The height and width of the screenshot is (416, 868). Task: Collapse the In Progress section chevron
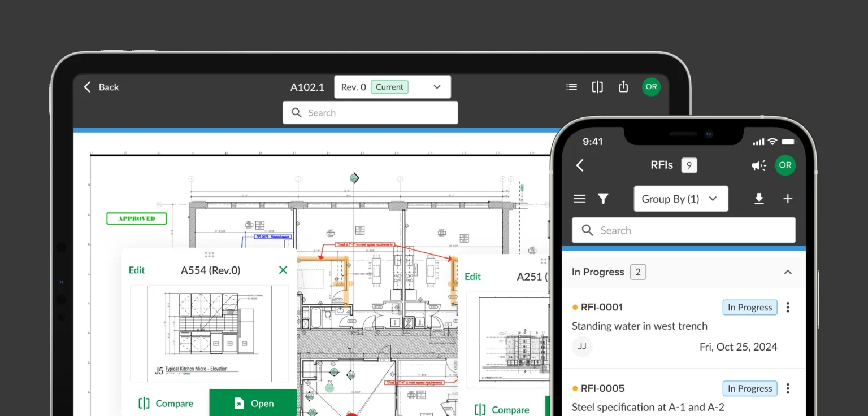point(788,272)
